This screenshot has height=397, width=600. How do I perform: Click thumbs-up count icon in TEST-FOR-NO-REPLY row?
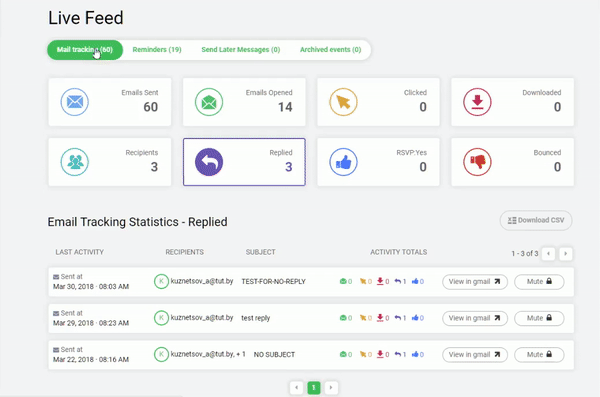[x=415, y=281]
